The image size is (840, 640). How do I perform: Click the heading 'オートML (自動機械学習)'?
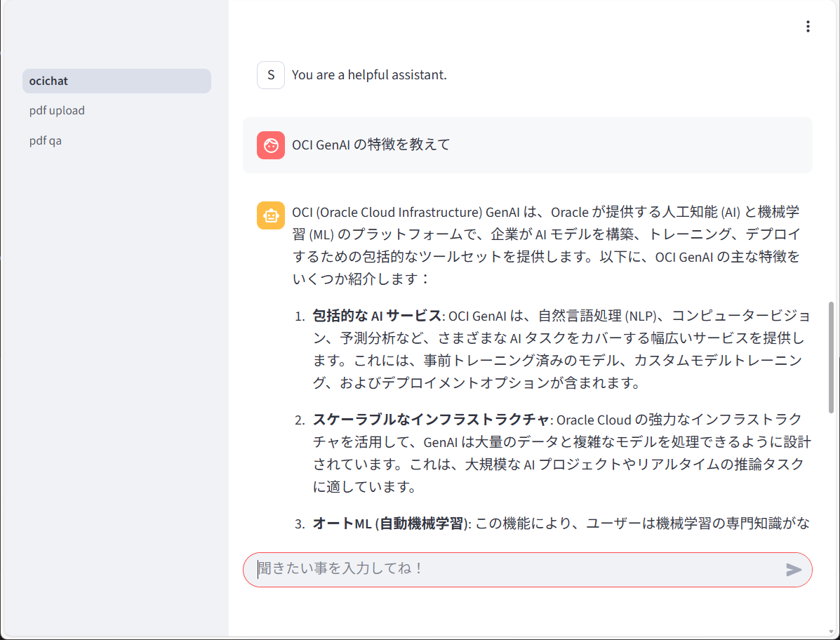tap(391, 524)
